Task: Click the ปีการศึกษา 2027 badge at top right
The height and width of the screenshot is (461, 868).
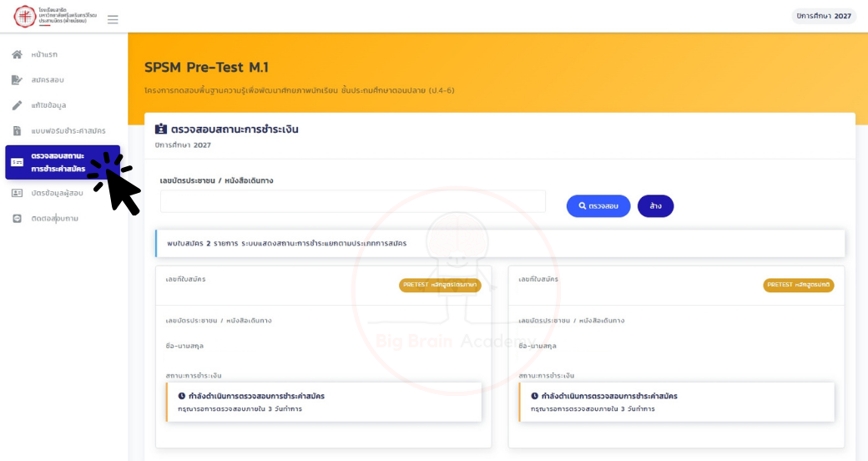Action: (x=824, y=16)
